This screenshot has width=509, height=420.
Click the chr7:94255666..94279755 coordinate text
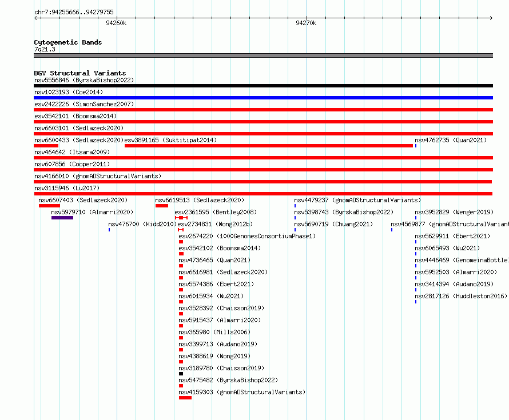74,12
